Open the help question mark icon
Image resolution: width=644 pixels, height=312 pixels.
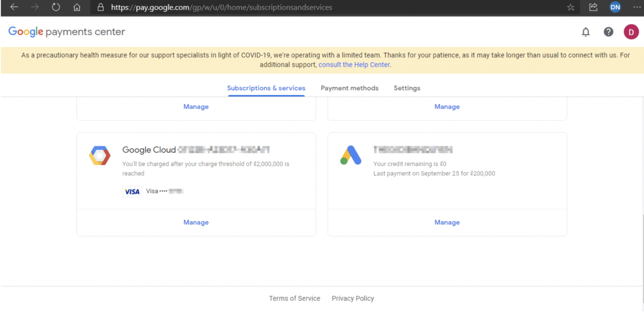(608, 31)
